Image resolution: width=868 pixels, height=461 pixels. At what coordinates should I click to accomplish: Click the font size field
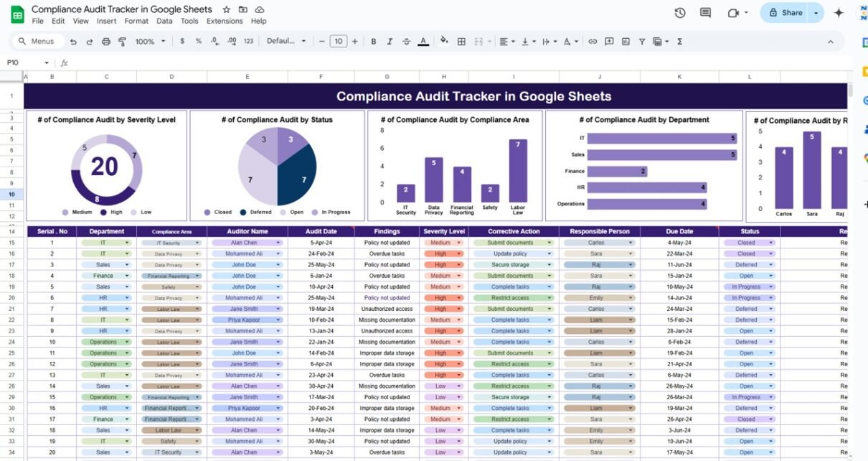tap(338, 42)
